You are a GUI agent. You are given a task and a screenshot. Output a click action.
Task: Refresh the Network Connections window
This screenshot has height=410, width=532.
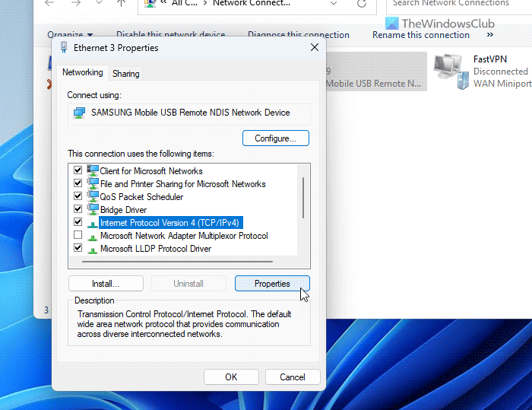(362, 3)
